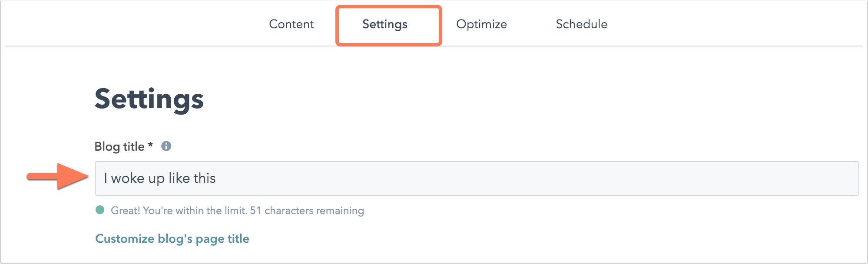The height and width of the screenshot is (264, 868).
Task: Click the "51 characters remaining" text
Action: pyautogui.click(x=307, y=211)
